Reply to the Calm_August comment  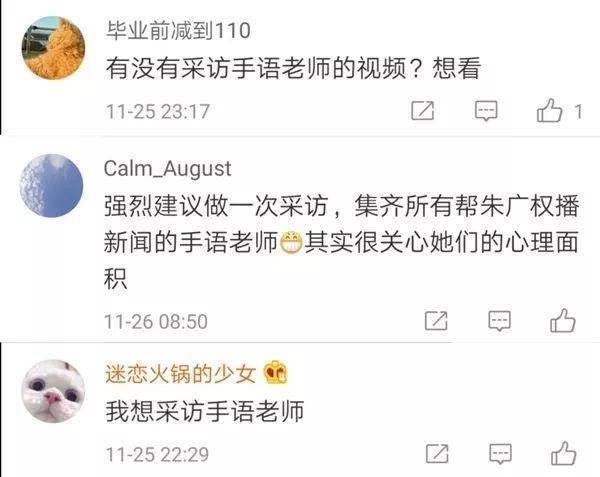pos(500,321)
